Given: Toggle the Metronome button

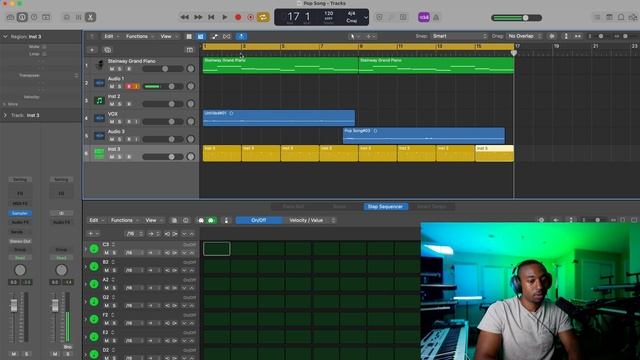Looking at the screenshot, I should click(x=436, y=17).
